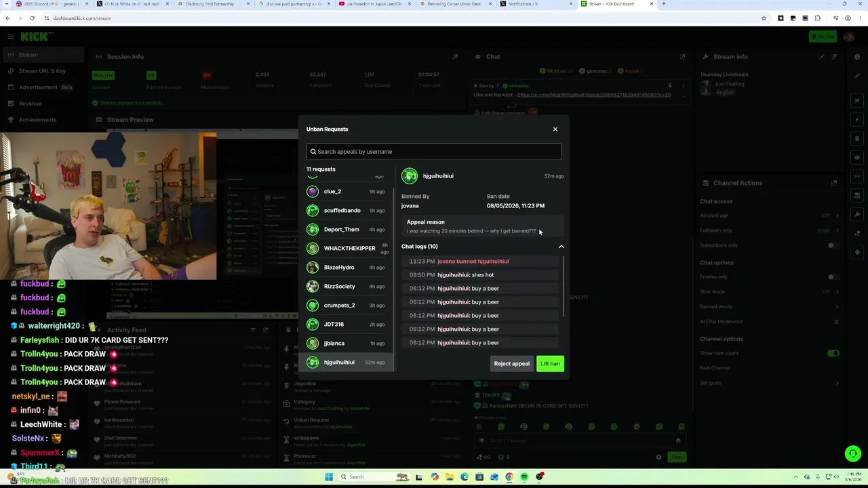Open the Kick sidebar hamburger menu
This screenshot has height=488, width=868.
click(11, 37)
